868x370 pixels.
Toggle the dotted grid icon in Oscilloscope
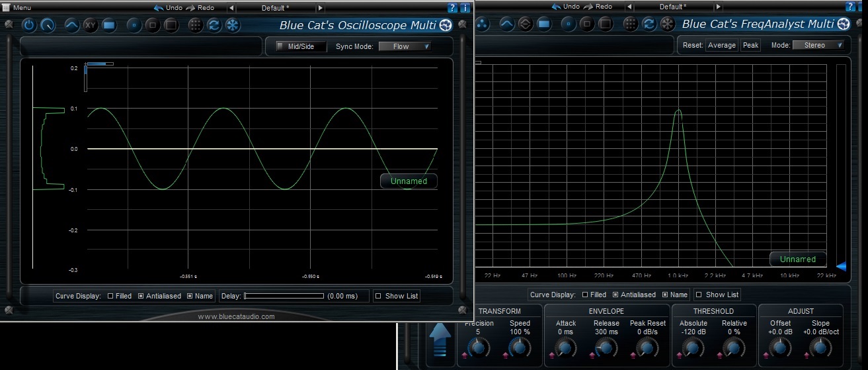click(196, 25)
